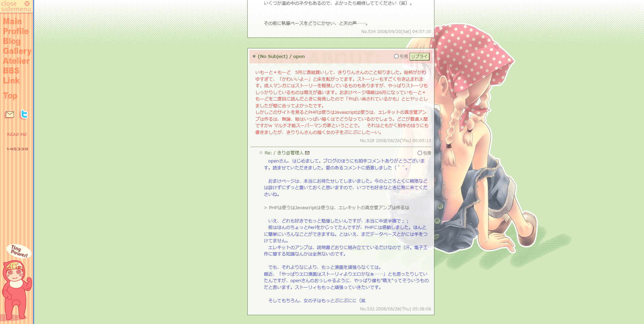Open the BBS page

pos(11,71)
